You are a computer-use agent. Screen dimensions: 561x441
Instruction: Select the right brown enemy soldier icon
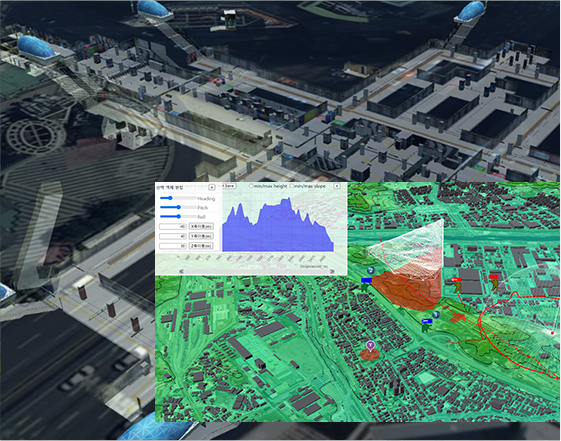(x=495, y=284)
